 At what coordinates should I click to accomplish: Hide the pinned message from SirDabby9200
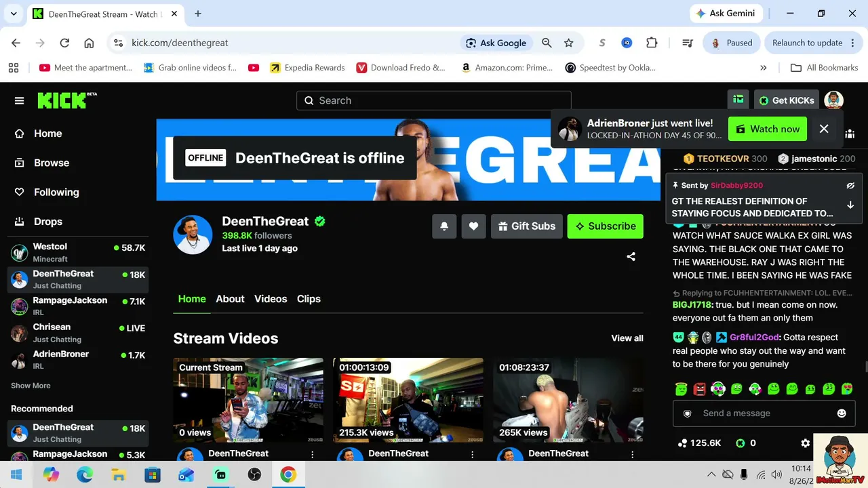pos(850,185)
